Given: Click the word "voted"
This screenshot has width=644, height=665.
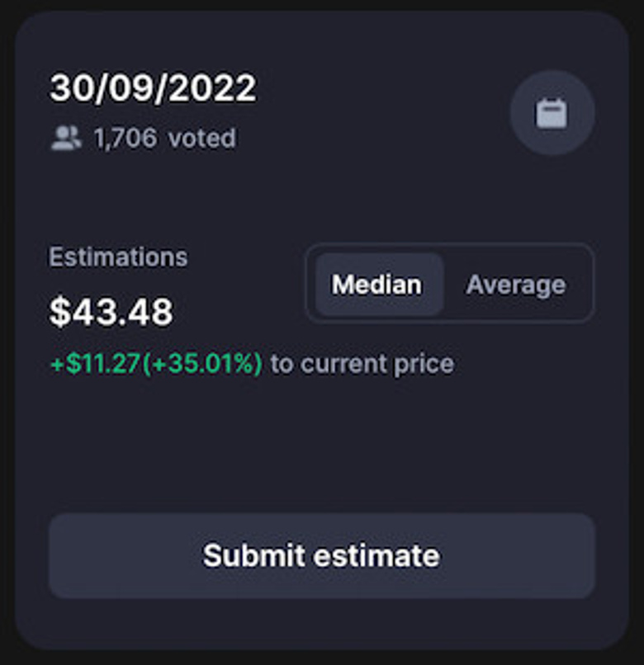Looking at the screenshot, I should click(202, 138).
